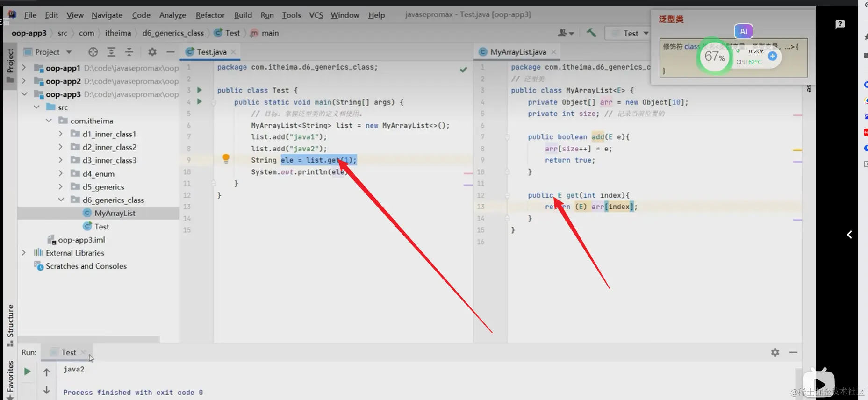Click the green inspection checkmark in Test.java
This screenshot has width=868, height=400.
463,70
